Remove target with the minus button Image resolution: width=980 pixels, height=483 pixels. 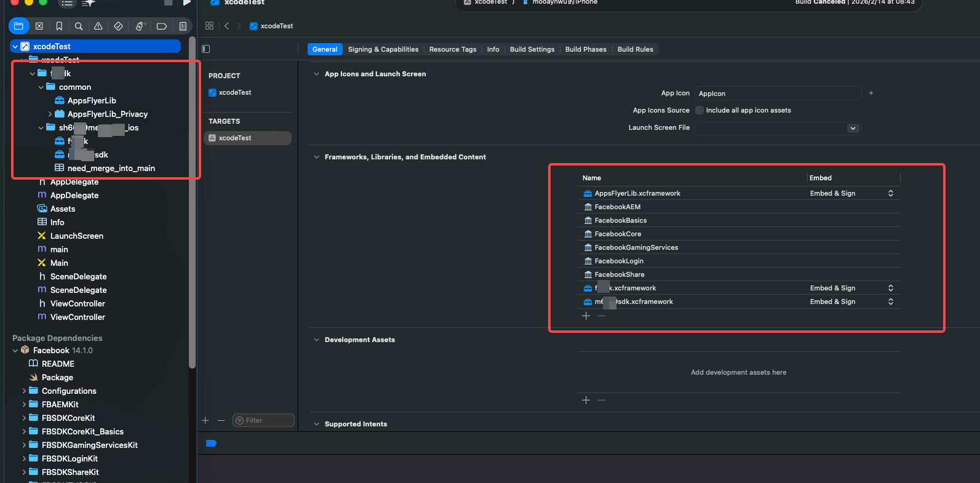(221, 420)
